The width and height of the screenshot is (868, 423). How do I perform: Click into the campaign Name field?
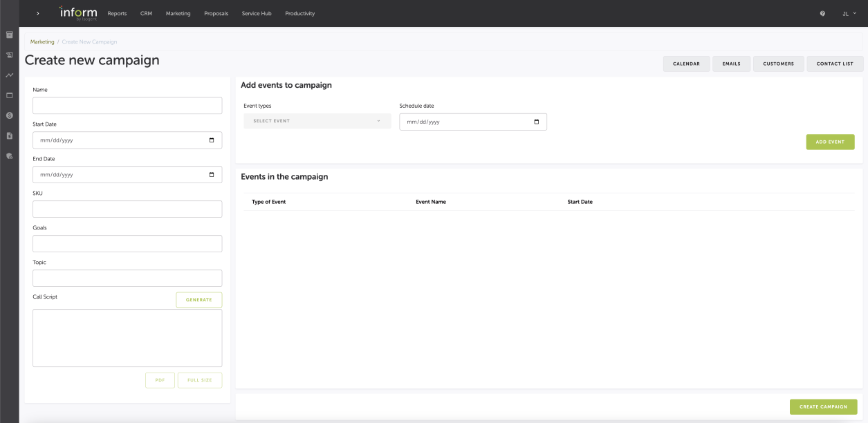(x=127, y=105)
